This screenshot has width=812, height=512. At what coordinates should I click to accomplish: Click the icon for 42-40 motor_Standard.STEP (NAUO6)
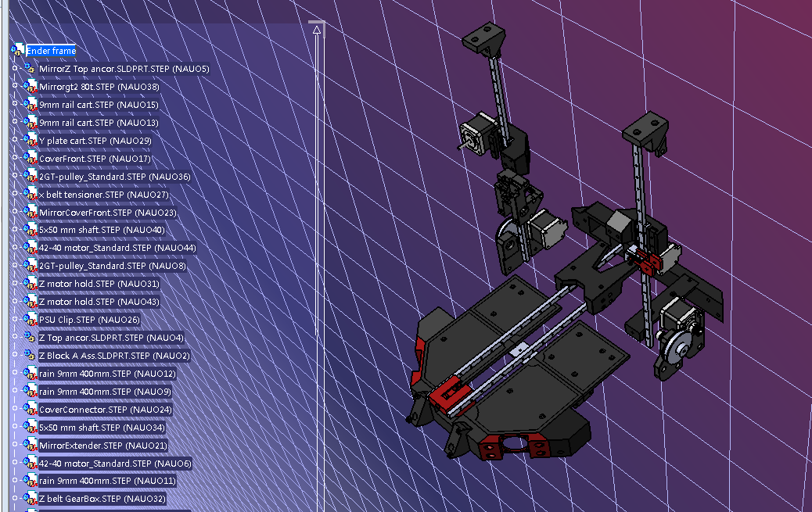(x=30, y=464)
